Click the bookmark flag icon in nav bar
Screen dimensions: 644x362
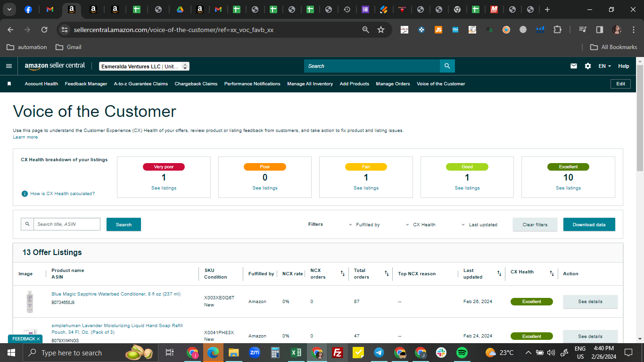9,84
